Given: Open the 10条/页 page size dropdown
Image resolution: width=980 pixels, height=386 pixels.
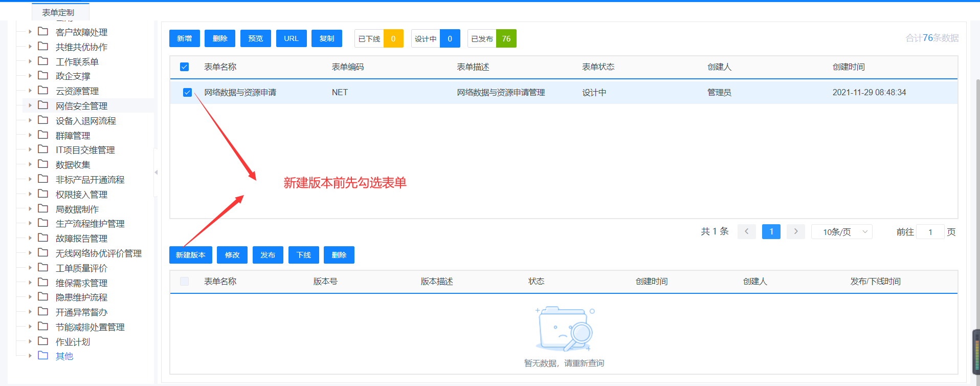Looking at the screenshot, I should [842, 232].
